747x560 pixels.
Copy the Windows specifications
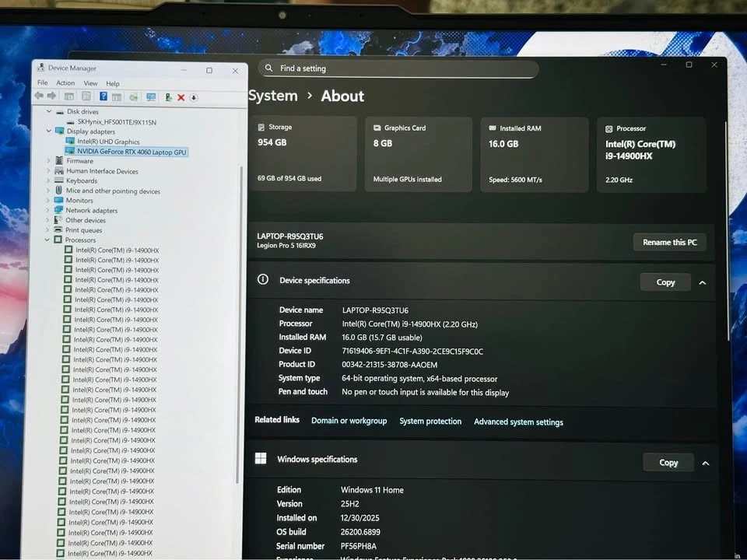click(x=668, y=462)
